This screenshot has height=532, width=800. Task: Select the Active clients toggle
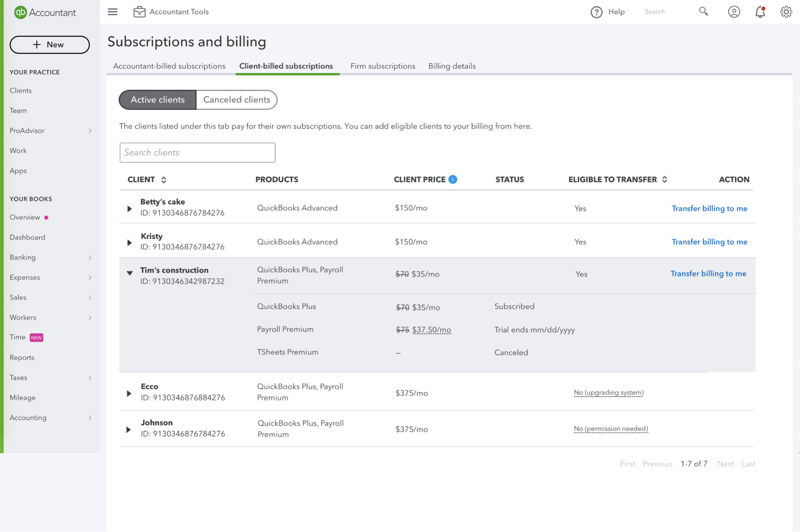(x=158, y=100)
